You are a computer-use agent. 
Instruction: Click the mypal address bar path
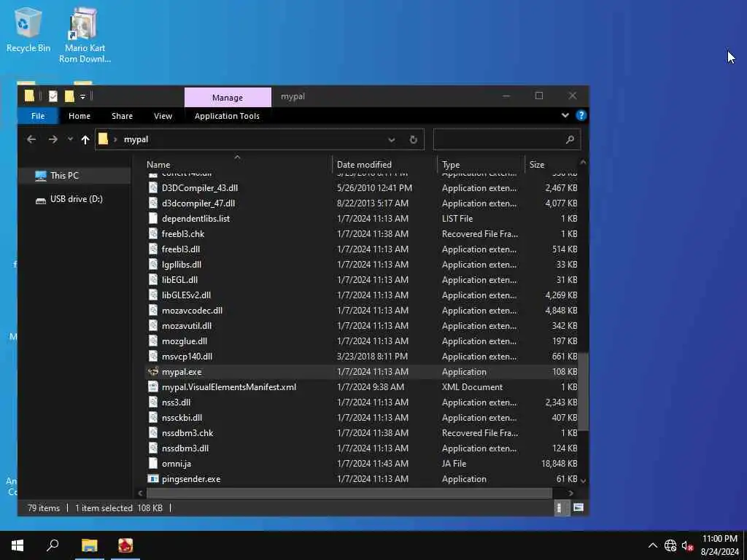pyautogui.click(x=136, y=139)
